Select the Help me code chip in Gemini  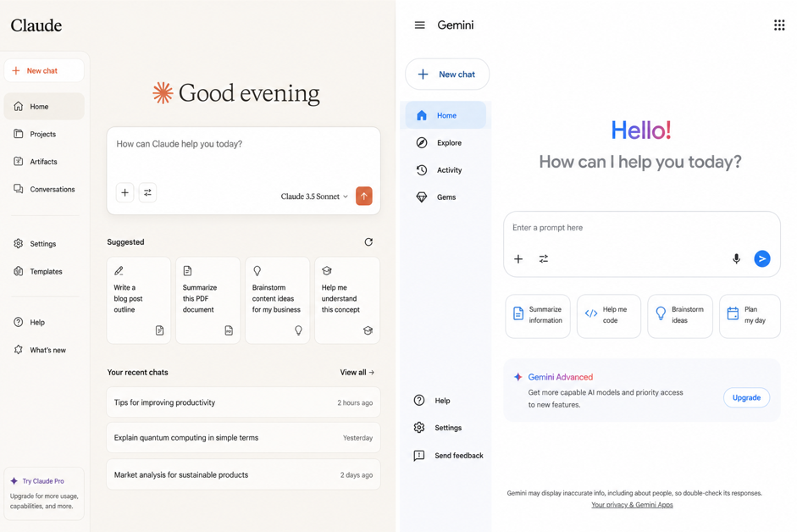click(x=609, y=316)
